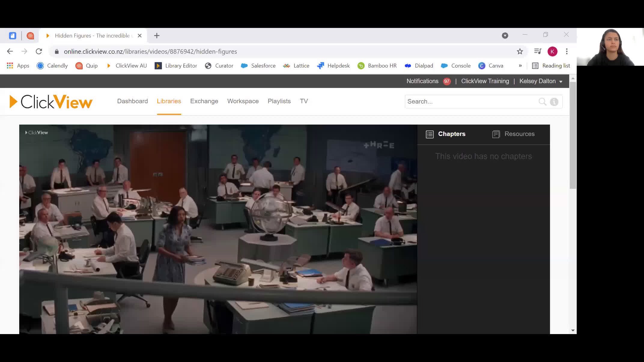
Task: Open the Reading list
Action: pyautogui.click(x=551, y=66)
